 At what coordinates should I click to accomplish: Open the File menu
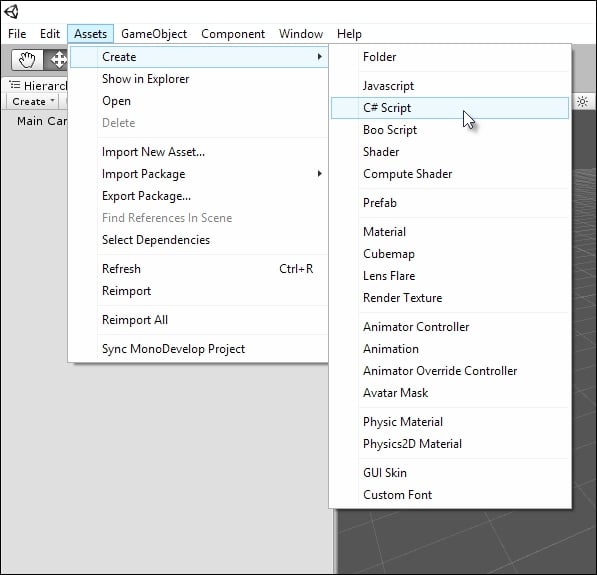(x=17, y=34)
